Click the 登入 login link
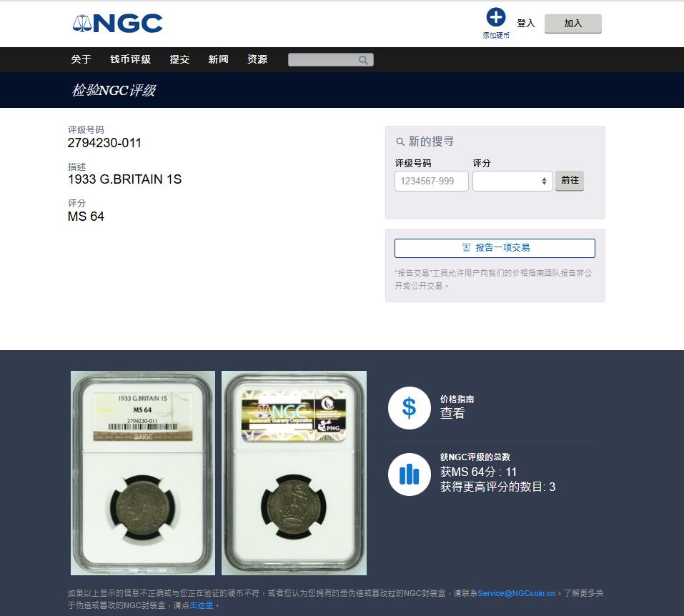 pos(525,24)
